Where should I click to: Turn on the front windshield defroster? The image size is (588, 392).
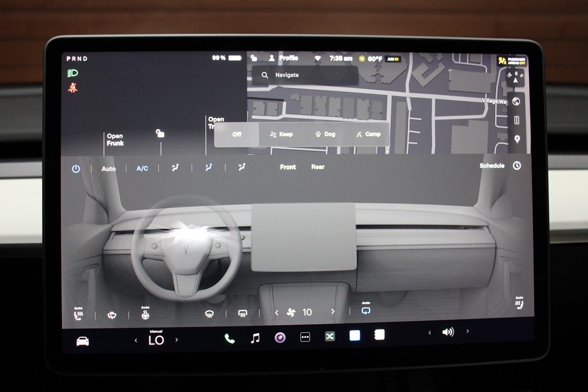pyautogui.click(x=209, y=313)
